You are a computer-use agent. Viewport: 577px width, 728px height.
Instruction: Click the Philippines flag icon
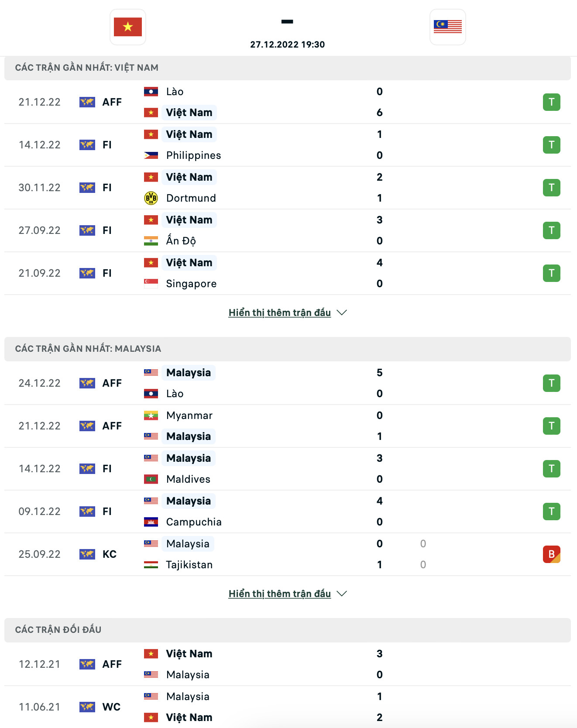tap(151, 155)
